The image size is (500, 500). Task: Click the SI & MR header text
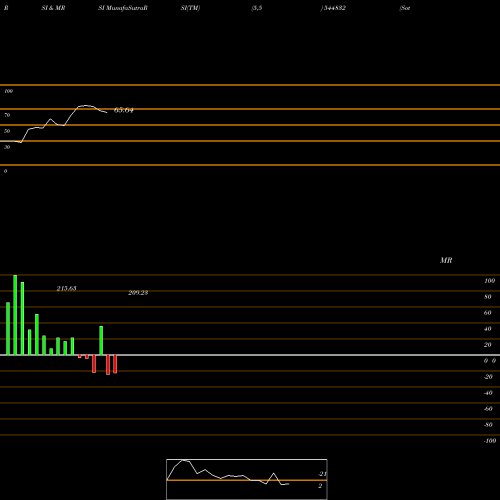(53, 8)
